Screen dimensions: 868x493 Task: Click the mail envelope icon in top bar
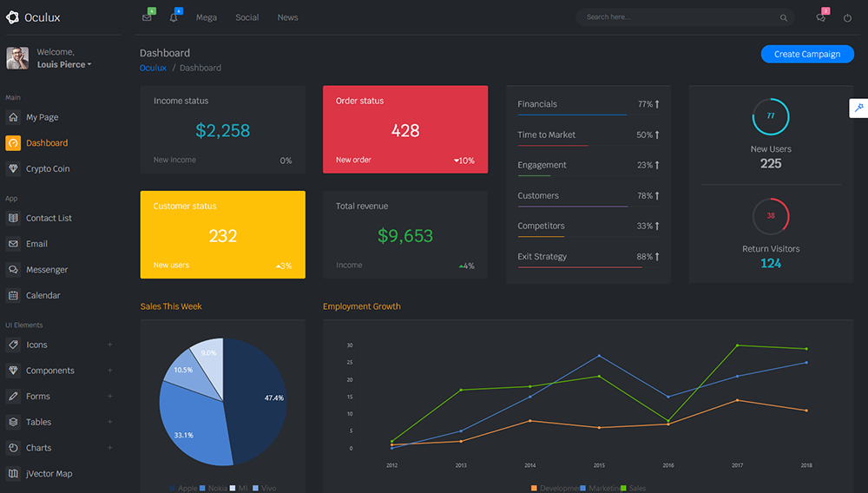pos(147,17)
